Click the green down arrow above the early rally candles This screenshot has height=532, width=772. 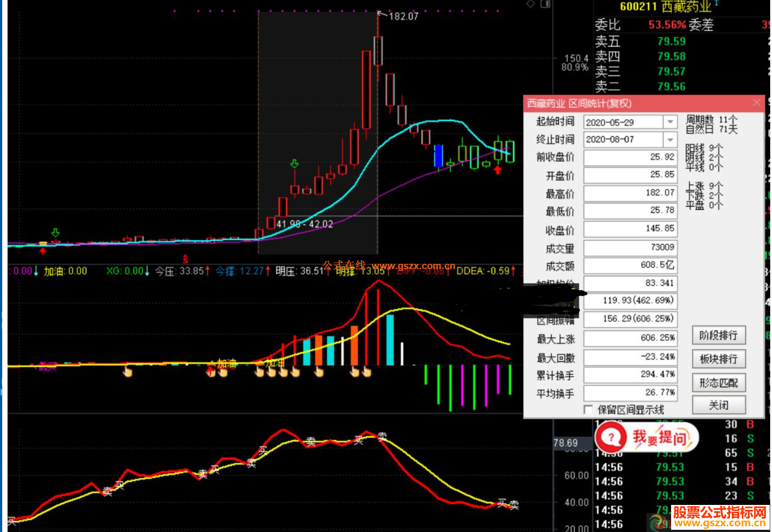point(294,164)
